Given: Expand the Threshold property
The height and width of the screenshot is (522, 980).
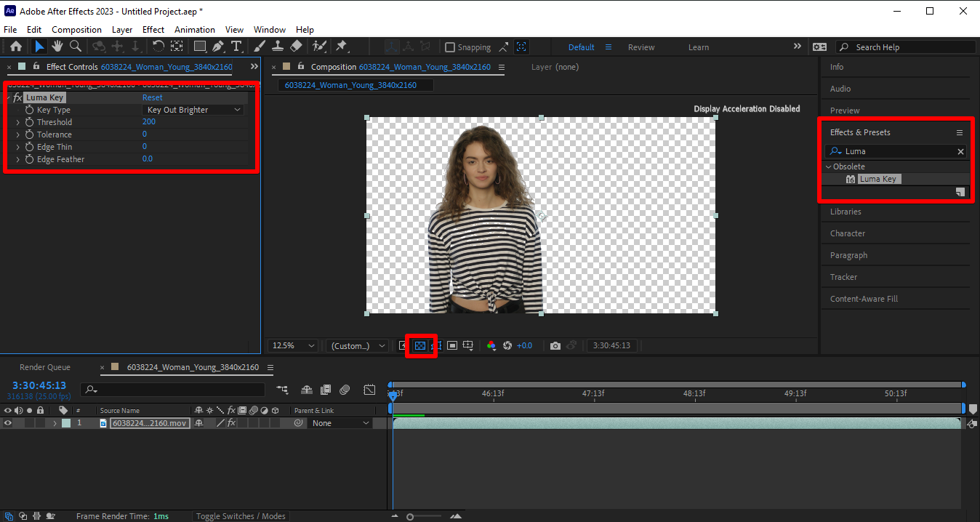Looking at the screenshot, I should click(x=17, y=122).
